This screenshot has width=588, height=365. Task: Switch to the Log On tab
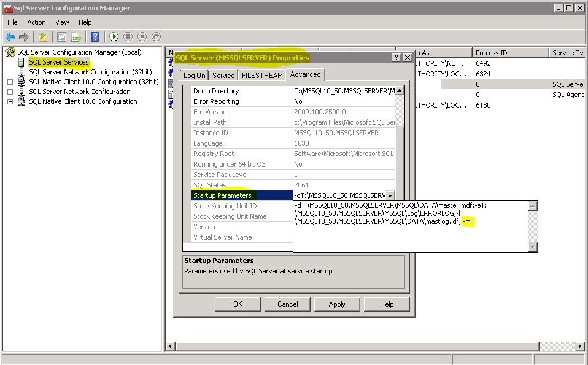click(194, 75)
